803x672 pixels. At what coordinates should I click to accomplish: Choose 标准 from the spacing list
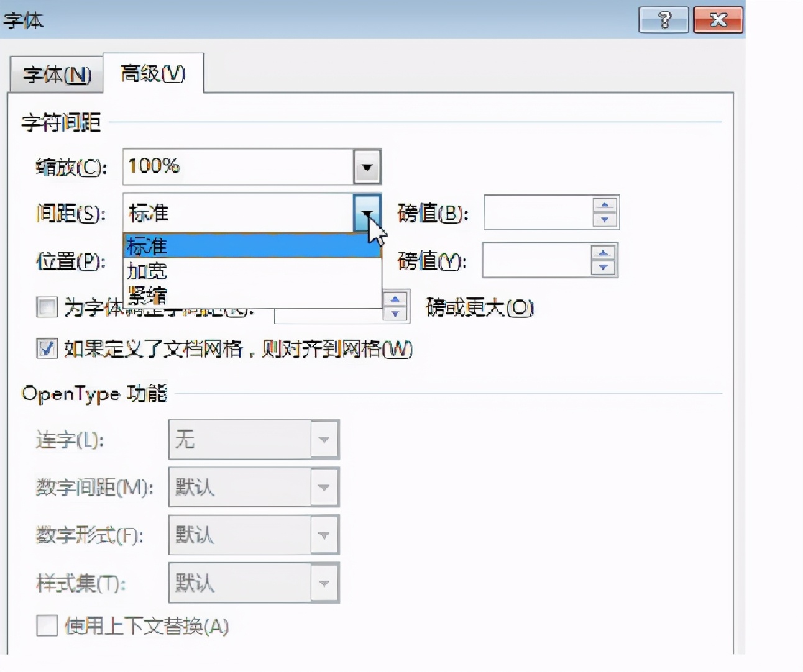click(252, 246)
